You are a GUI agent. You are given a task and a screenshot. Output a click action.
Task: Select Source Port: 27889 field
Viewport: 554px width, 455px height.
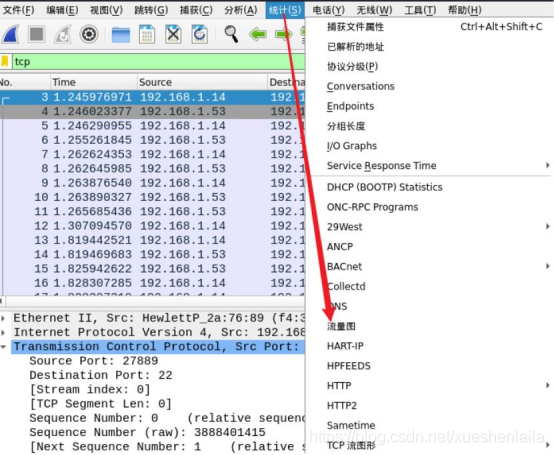[x=94, y=361]
